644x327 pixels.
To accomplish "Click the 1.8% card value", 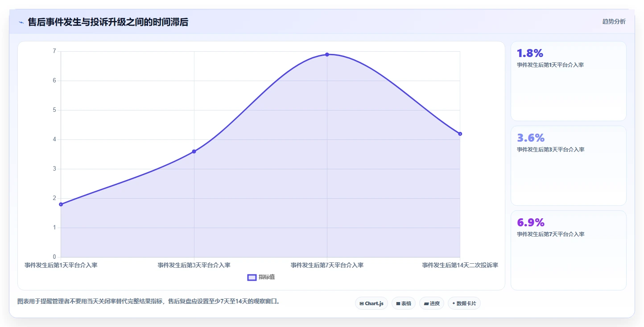I will tap(530, 53).
